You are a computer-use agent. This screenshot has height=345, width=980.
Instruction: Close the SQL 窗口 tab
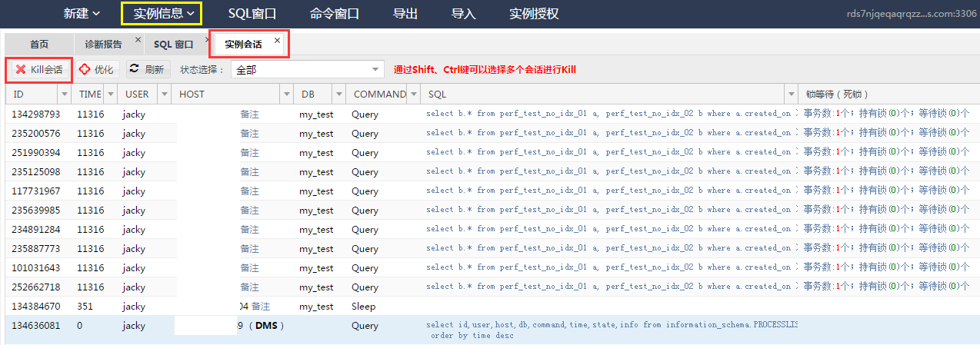208,40
